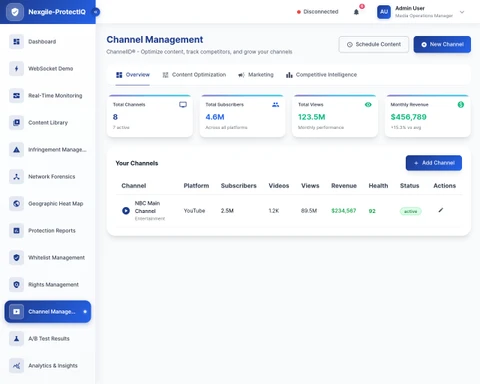The image size is (480, 384).
Task: Click the Subscribers column header
Action: coord(239,186)
